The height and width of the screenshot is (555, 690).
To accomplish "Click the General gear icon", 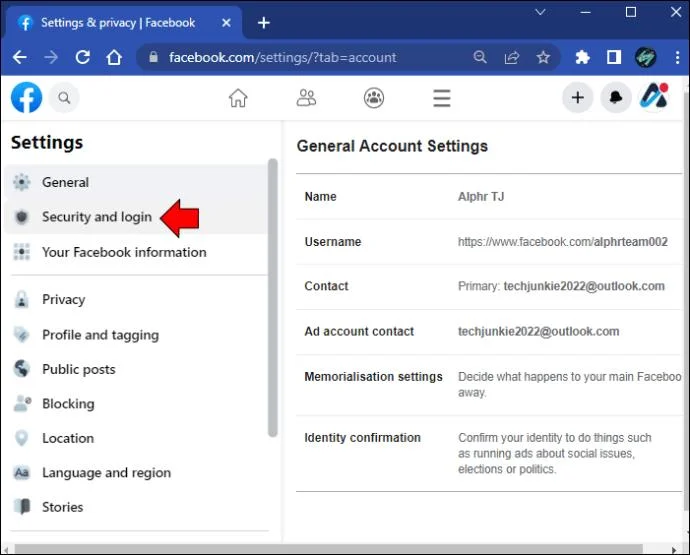I will click(22, 182).
